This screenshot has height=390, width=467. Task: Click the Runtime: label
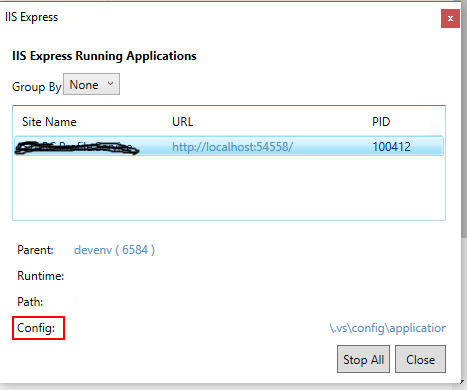click(40, 276)
